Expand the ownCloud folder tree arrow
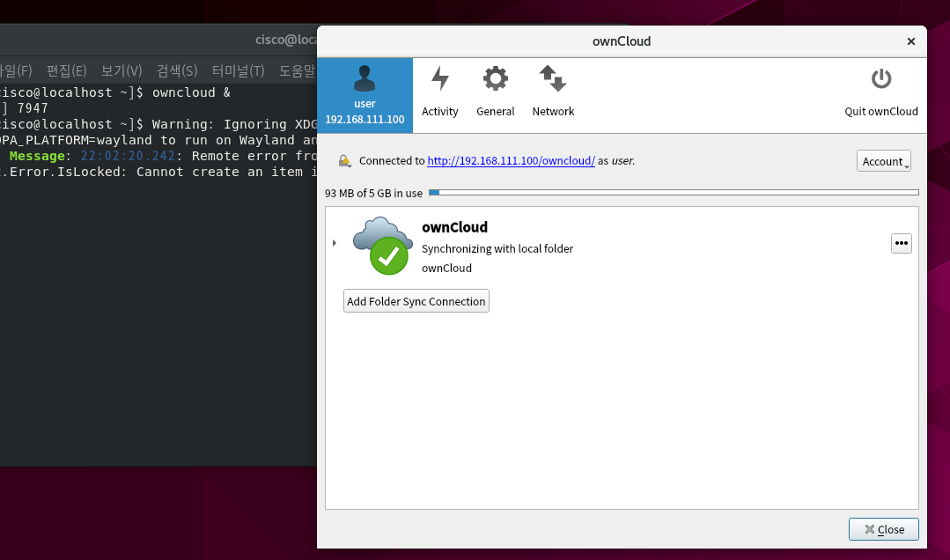This screenshot has width=950, height=560. (335, 243)
